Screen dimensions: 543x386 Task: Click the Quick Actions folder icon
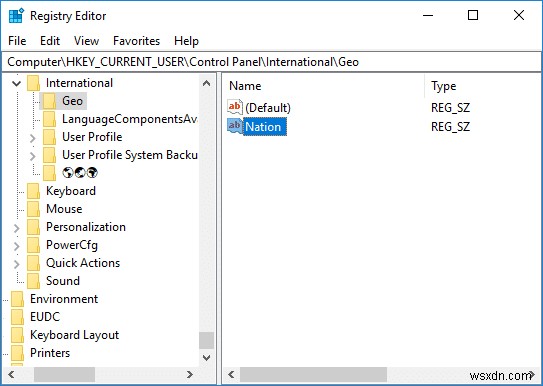coord(33,263)
